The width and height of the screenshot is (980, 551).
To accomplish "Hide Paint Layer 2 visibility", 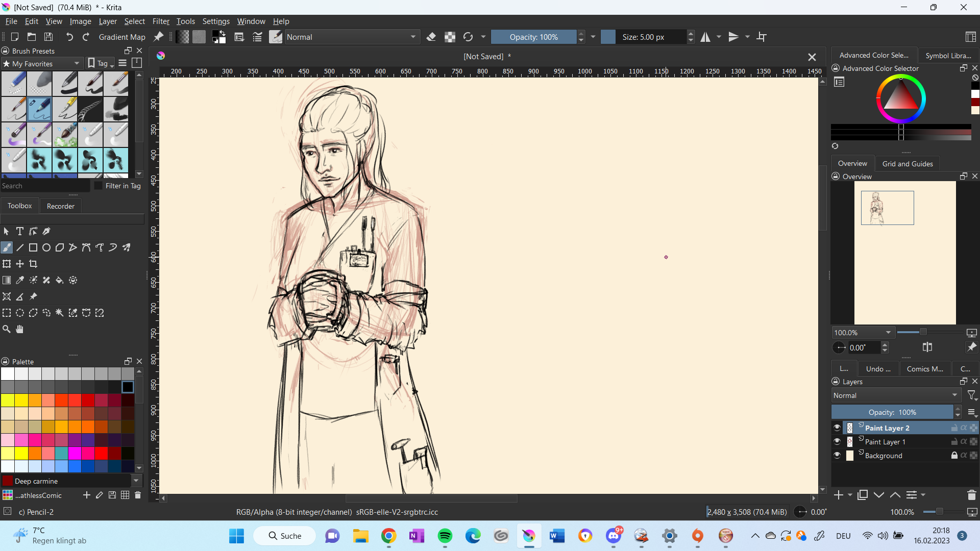I will tap(837, 428).
